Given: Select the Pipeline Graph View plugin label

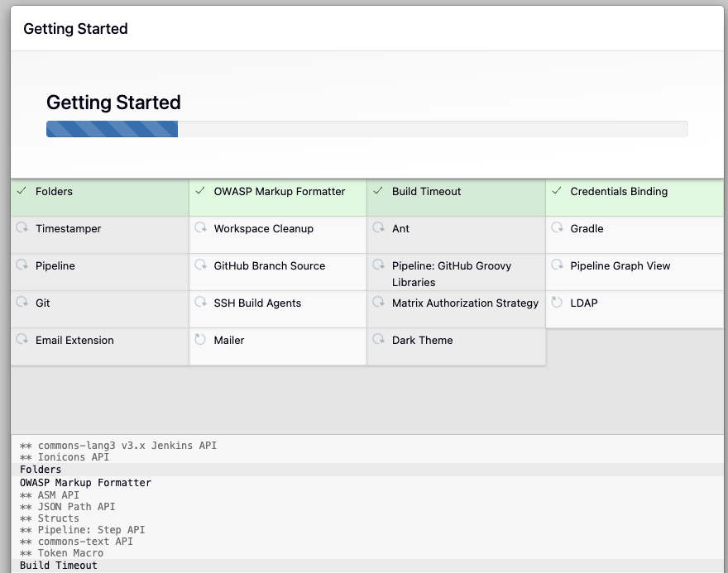Looking at the screenshot, I should click(x=620, y=265).
